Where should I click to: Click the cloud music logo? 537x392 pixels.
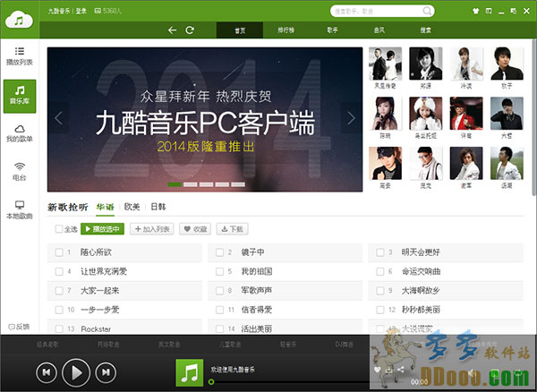coord(19,20)
